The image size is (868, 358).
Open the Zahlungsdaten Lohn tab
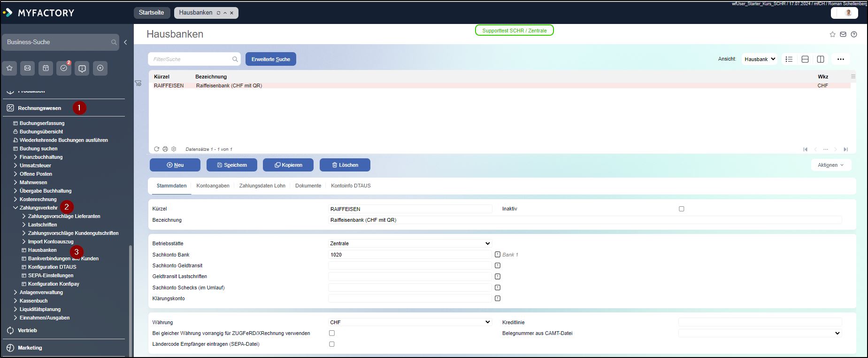(262, 186)
